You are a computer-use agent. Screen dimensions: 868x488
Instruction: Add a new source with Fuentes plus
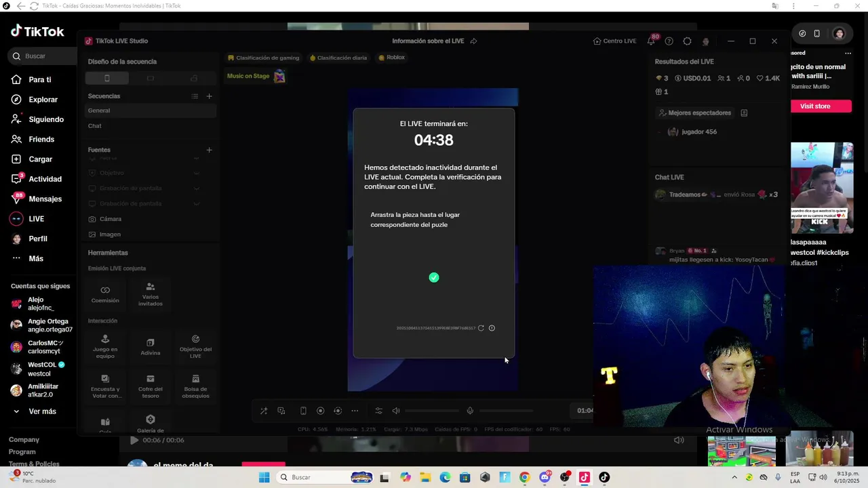209,150
